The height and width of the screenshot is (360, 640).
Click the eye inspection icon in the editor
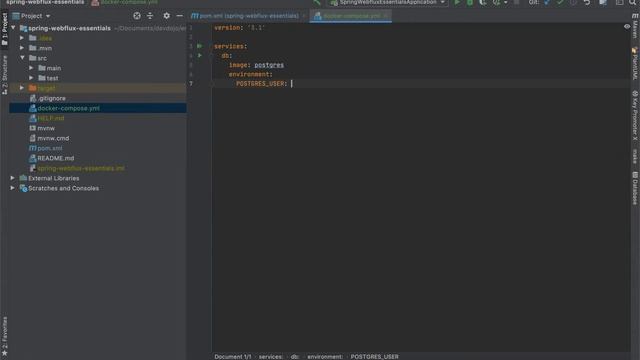point(627,27)
